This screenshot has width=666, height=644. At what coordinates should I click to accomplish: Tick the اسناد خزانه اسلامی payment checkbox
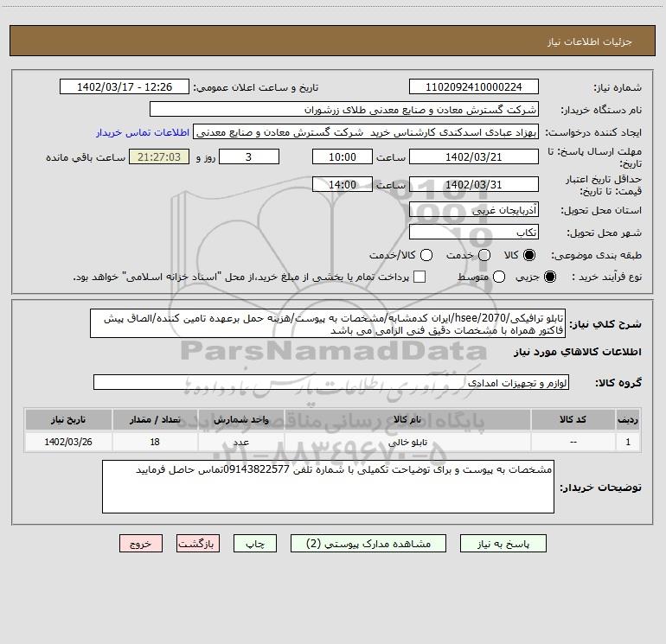(x=419, y=277)
